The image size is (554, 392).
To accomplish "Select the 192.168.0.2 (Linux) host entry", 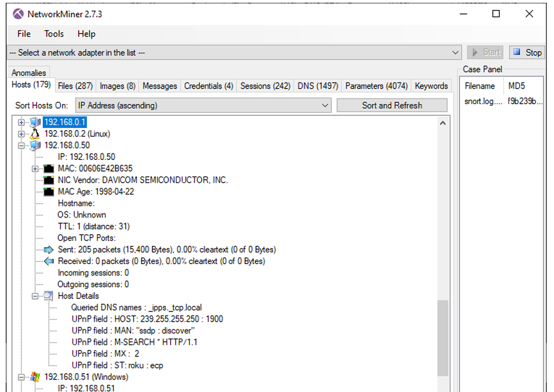I will coord(77,134).
